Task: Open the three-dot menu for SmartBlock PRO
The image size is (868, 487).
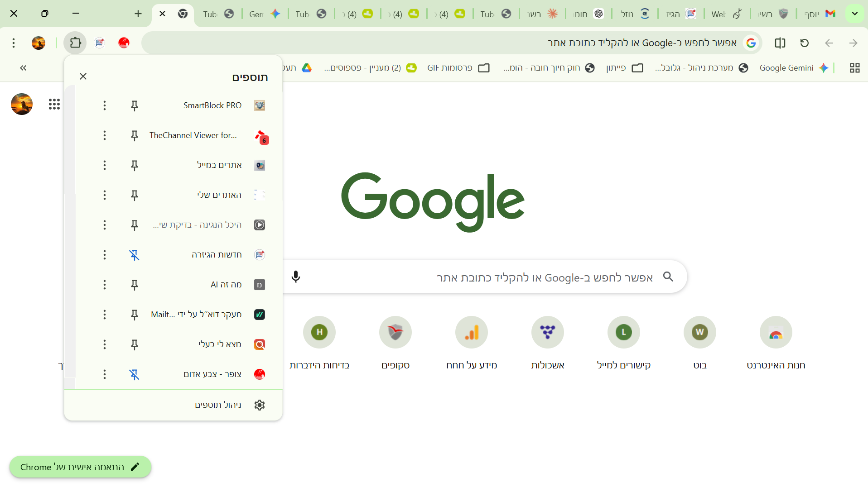Action: tap(105, 105)
